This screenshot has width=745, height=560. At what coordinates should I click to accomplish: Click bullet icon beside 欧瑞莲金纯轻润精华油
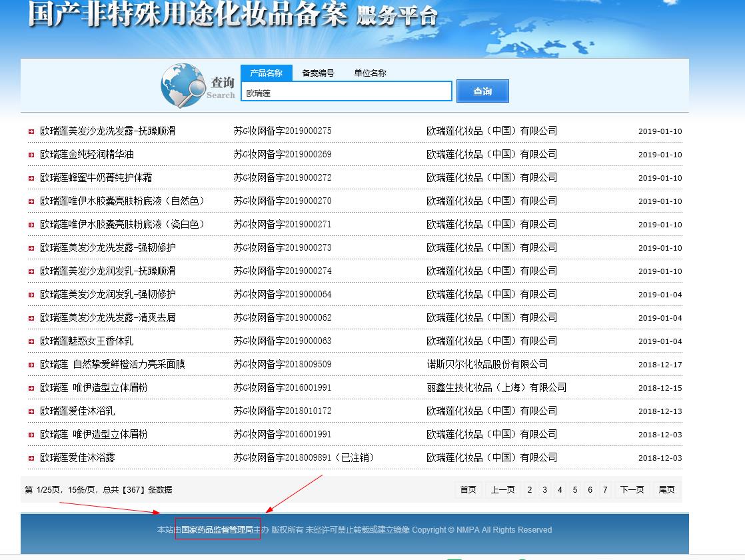click(31, 155)
